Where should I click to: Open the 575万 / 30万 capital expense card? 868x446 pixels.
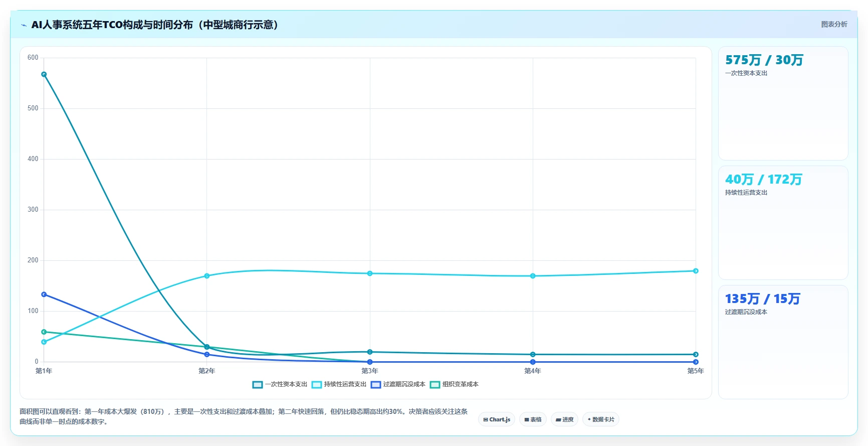[783, 103]
